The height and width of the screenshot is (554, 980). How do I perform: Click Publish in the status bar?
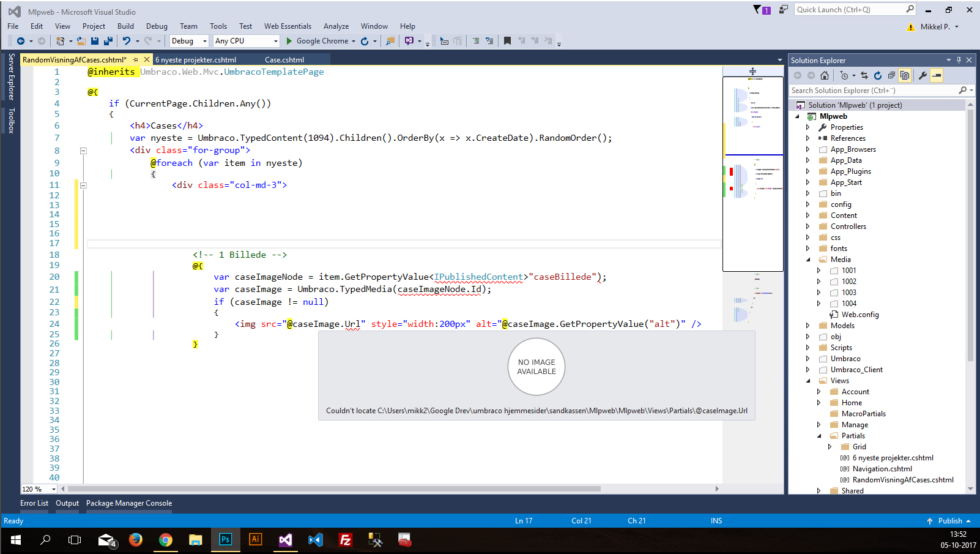(949, 521)
